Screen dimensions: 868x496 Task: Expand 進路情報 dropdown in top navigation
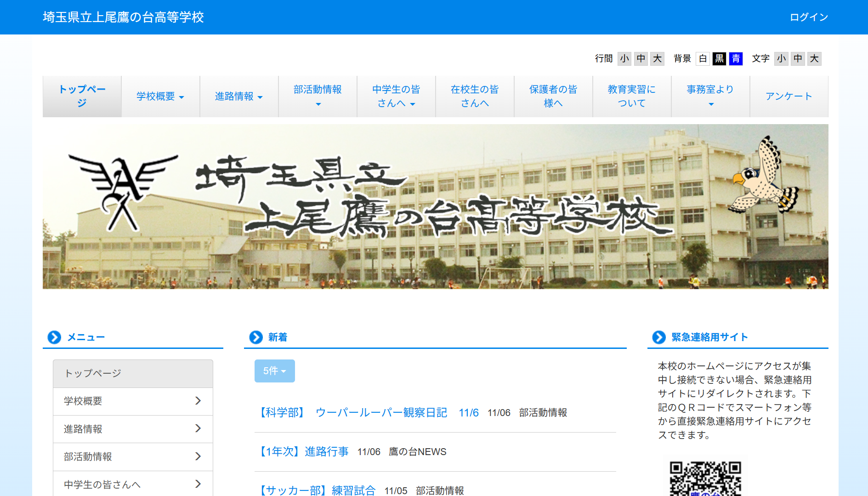coord(239,97)
